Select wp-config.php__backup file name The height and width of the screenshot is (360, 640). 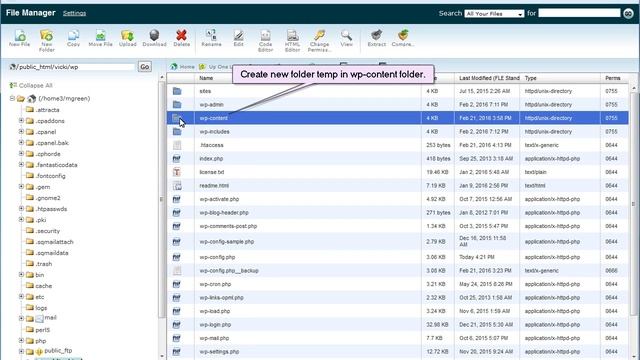tap(229, 271)
